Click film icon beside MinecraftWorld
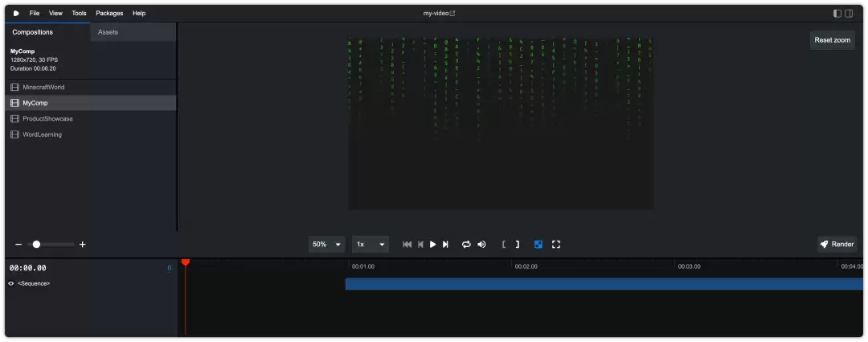 (15, 87)
